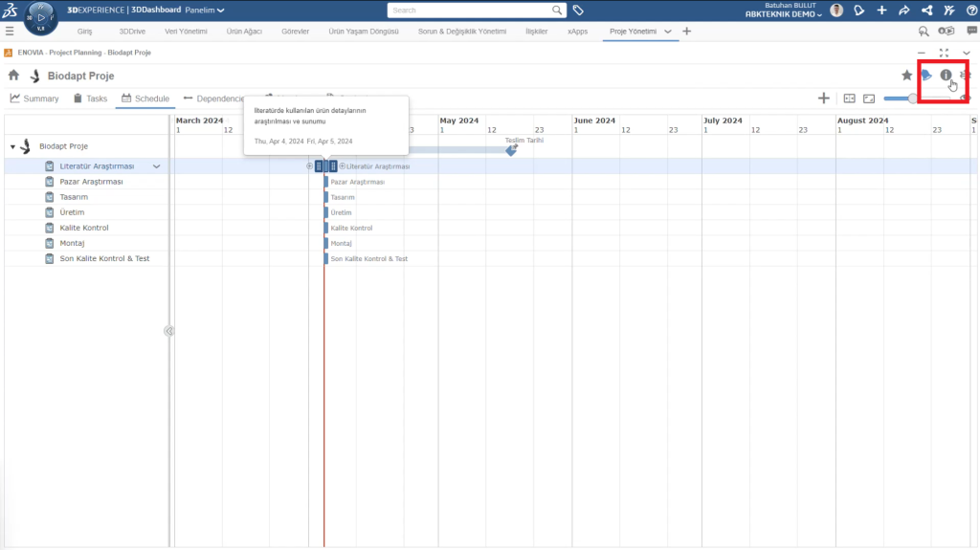The width and height of the screenshot is (980, 550).
Task: Click the Teslim Tarihi milestone diamond
Action: (511, 150)
